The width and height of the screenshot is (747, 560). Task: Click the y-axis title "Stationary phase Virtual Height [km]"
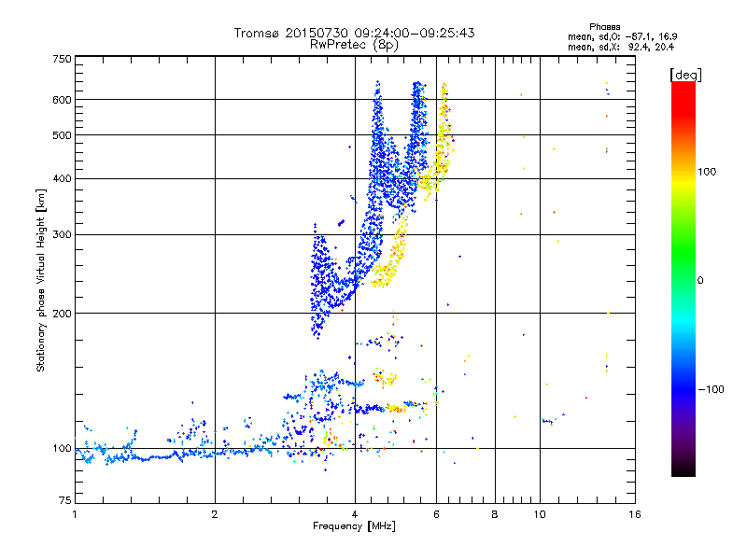pyautogui.click(x=41, y=280)
